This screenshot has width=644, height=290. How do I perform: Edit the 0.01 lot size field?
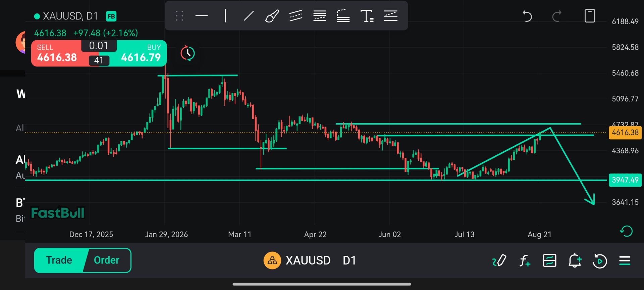point(99,46)
